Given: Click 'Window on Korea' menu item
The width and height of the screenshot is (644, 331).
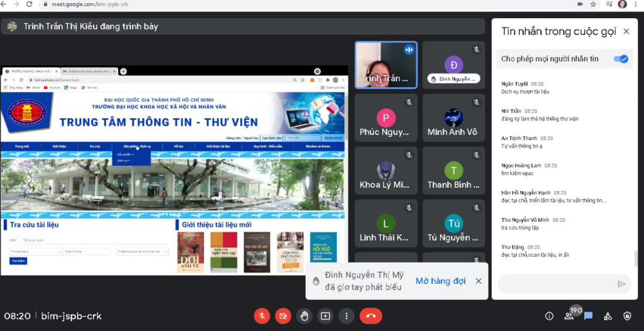Looking at the screenshot, I should 318,146.
